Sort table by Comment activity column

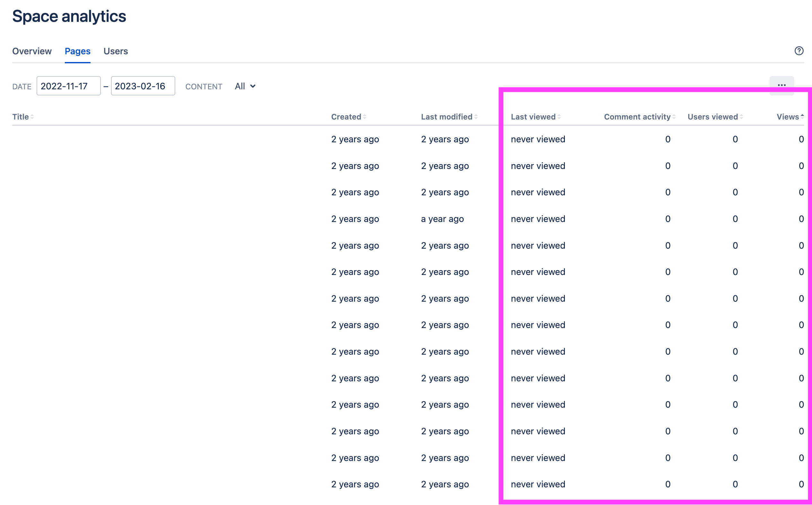640,117
